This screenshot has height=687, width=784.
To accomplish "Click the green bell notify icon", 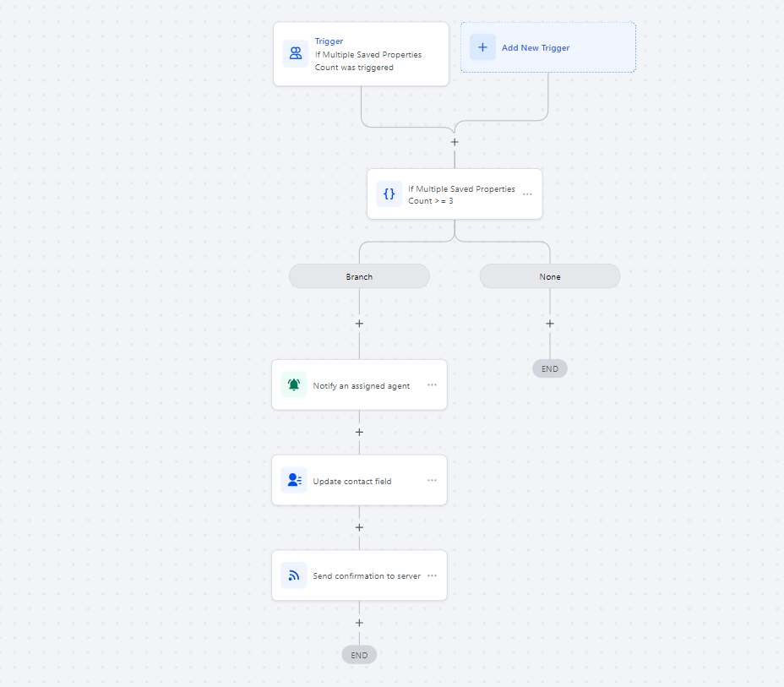I will [x=293, y=385].
